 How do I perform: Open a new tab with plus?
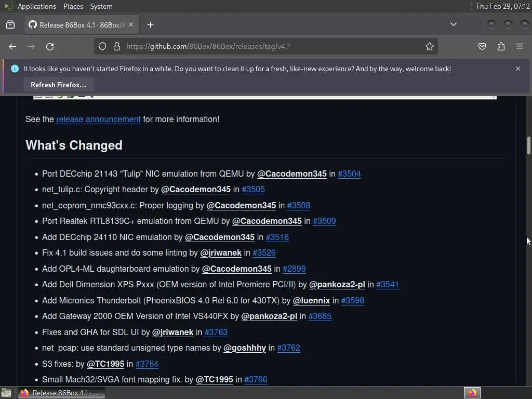pyautogui.click(x=151, y=25)
